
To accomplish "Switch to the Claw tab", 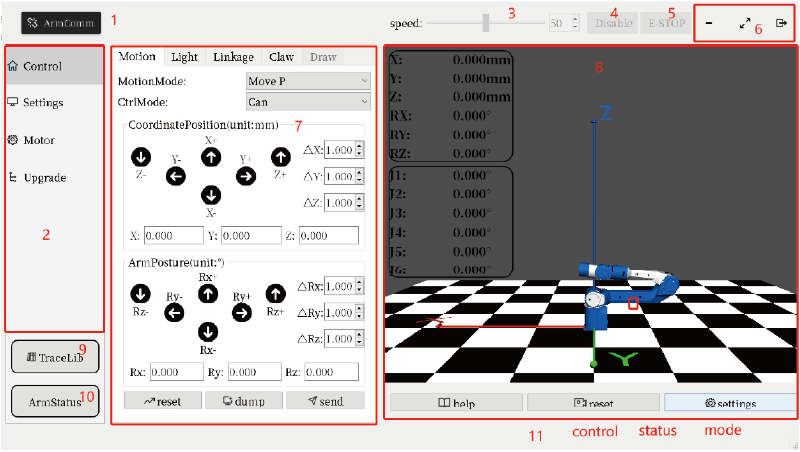I will click(281, 57).
